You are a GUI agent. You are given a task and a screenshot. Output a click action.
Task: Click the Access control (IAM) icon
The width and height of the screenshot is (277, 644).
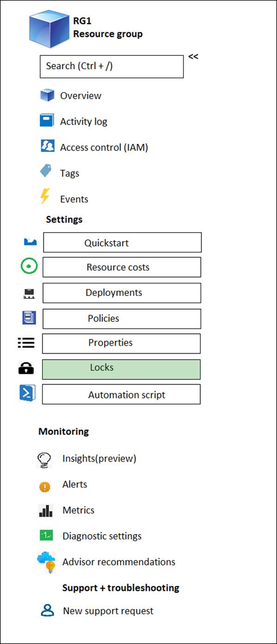(x=47, y=147)
